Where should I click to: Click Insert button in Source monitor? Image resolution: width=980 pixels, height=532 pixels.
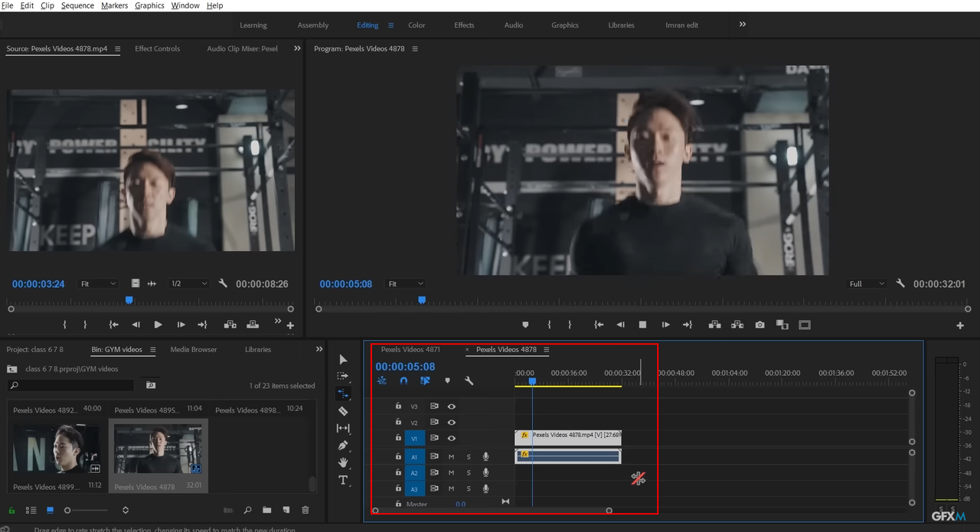point(230,325)
